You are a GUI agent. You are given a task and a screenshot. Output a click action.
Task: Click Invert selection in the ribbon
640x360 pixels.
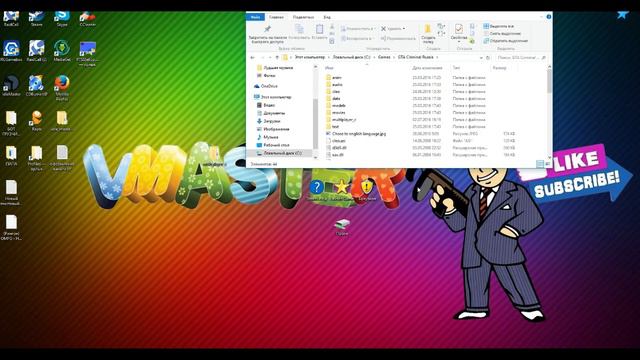tap(505, 41)
